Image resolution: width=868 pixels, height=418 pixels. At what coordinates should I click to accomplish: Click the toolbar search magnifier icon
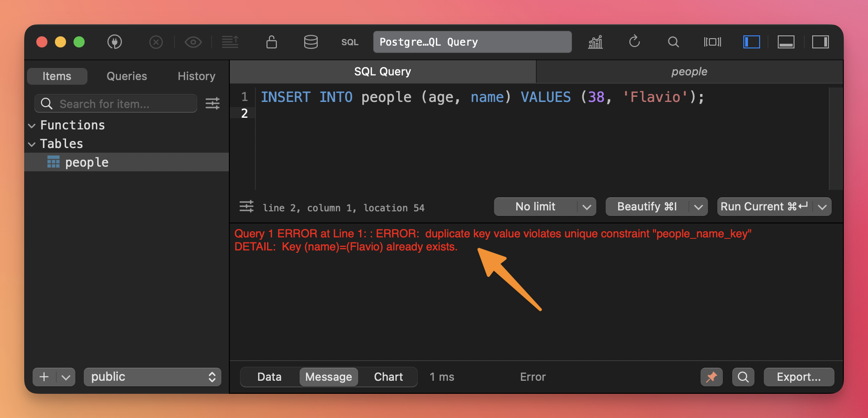[673, 42]
